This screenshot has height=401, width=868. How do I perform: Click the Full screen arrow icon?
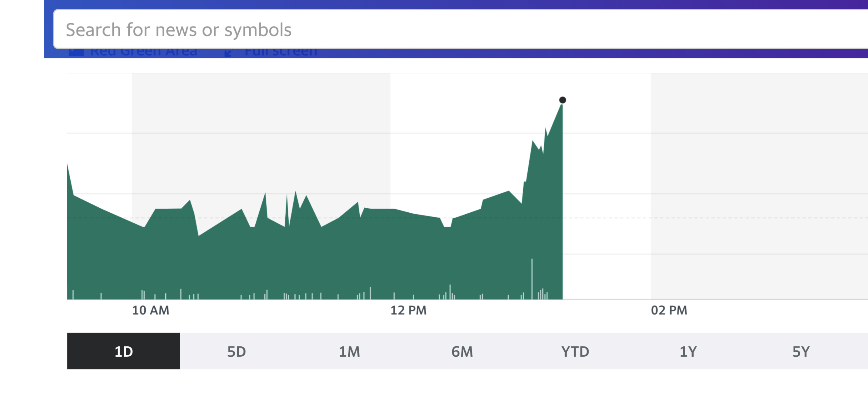click(x=231, y=53)
